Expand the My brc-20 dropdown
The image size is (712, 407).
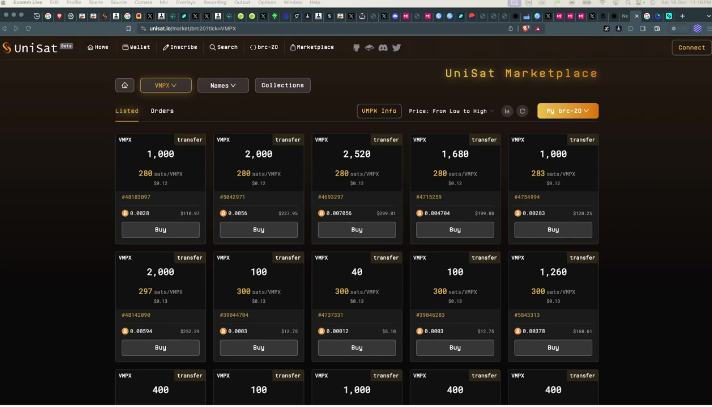click(568, 111)
